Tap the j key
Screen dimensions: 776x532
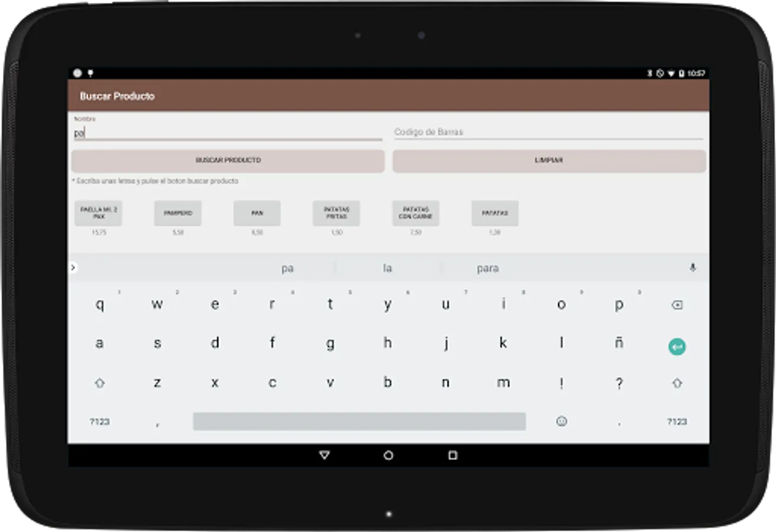pos(446,343)
